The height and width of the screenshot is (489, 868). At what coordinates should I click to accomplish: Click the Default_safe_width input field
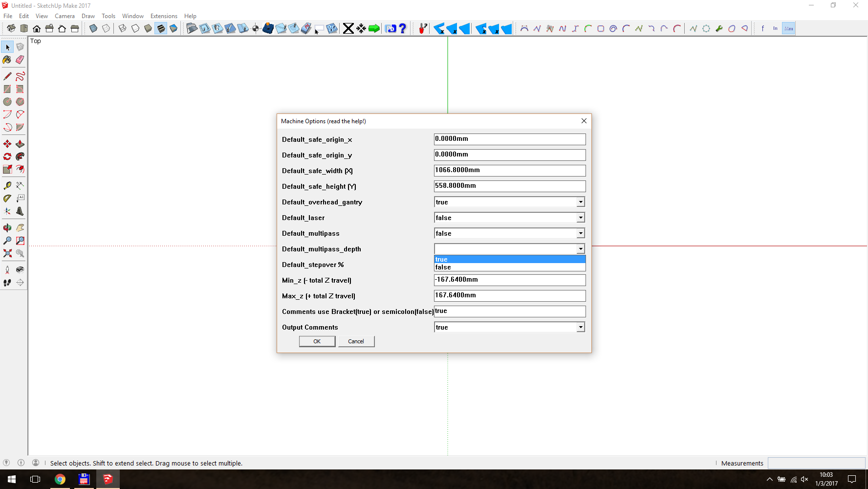point(509,170)
